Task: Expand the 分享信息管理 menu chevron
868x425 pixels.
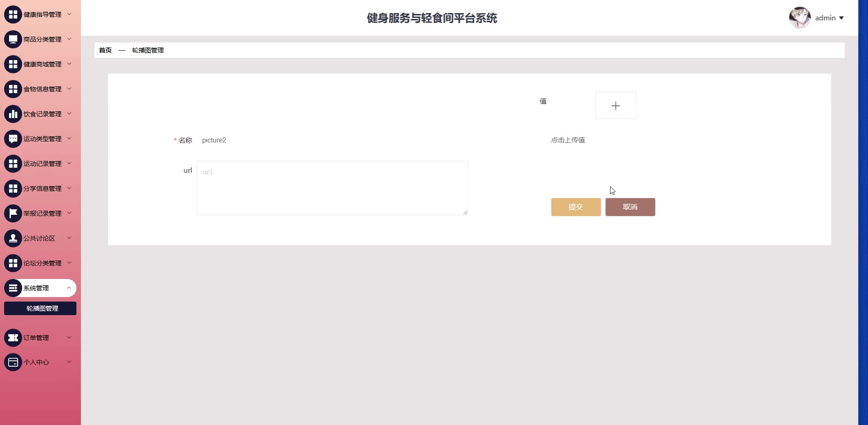Action: tap(69, 188)
